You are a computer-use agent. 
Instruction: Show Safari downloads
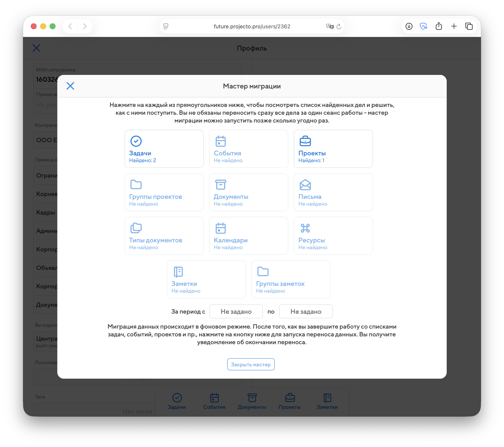409,26
